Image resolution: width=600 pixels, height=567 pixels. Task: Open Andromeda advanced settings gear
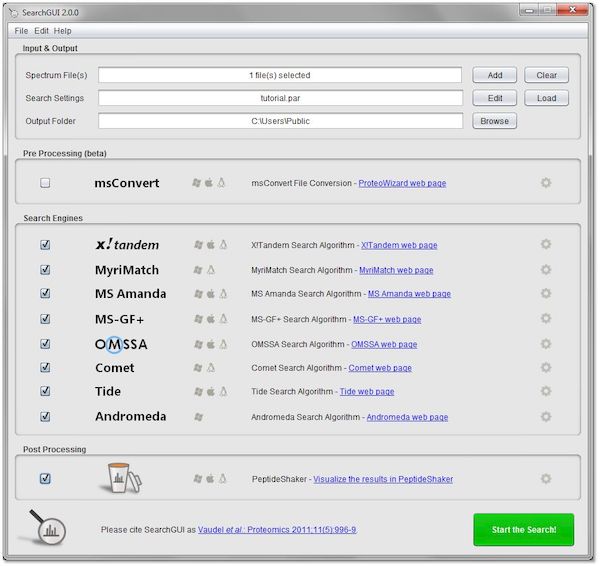546,416
